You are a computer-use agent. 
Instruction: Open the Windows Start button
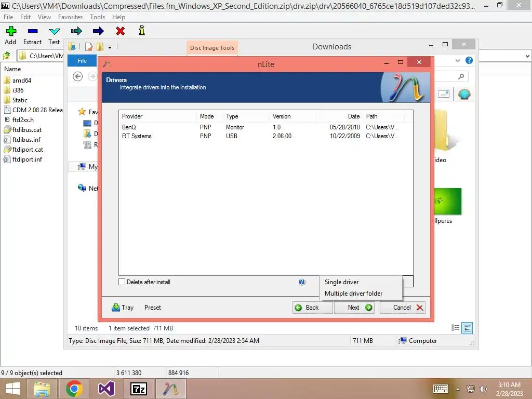click(13, 389)
